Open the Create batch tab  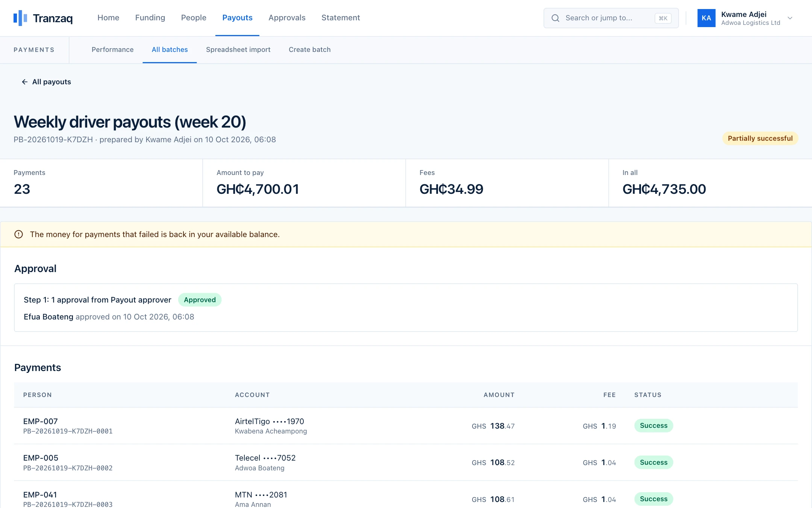(310, 50)
